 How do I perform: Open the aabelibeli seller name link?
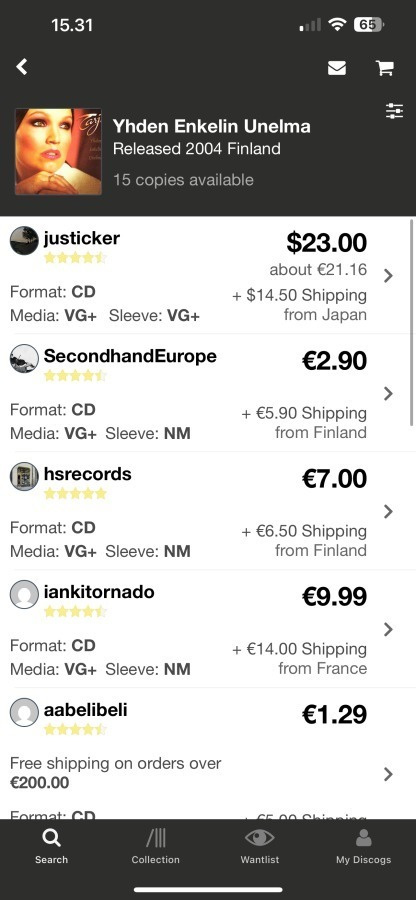pos(85,710)
